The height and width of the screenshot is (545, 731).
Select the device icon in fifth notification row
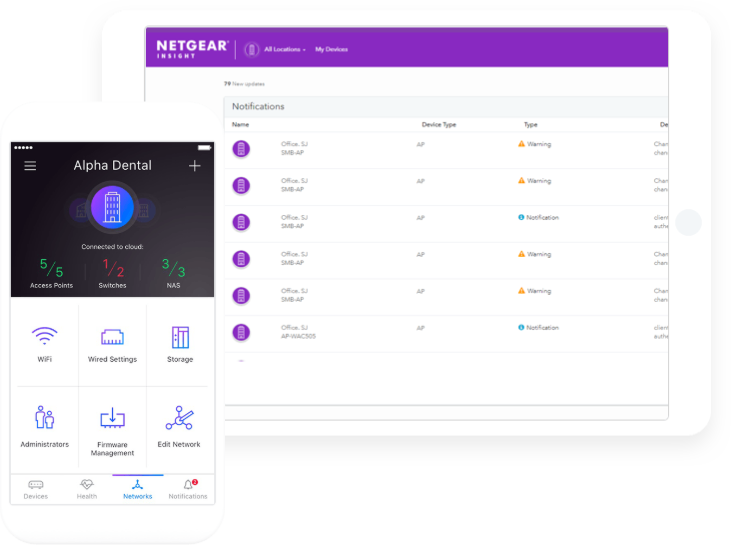241,296
